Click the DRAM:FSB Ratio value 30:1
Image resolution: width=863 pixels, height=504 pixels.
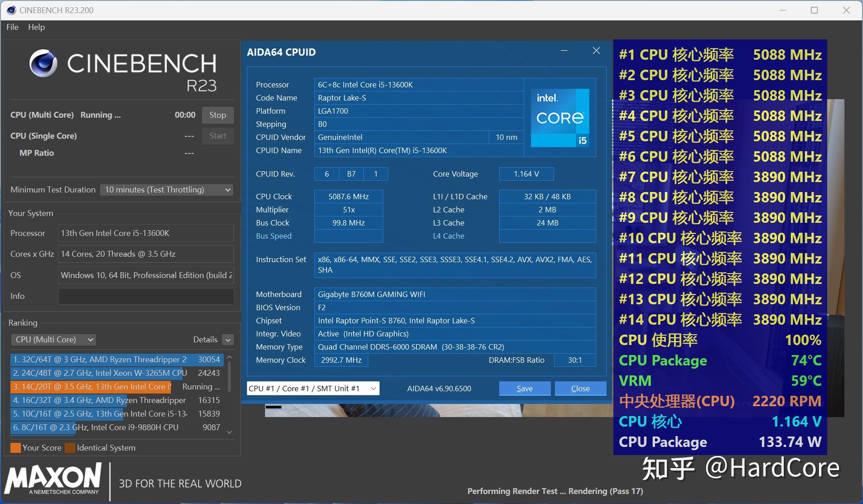(x=574, y=360)
